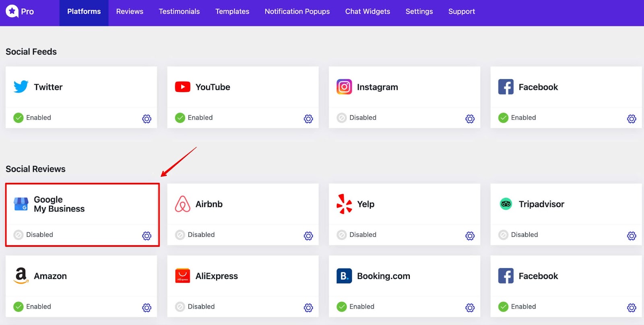Toggle the Disabled status on Tripadvisor card
644x325 pixels.
pyautogui.click(x=518, y=235)
